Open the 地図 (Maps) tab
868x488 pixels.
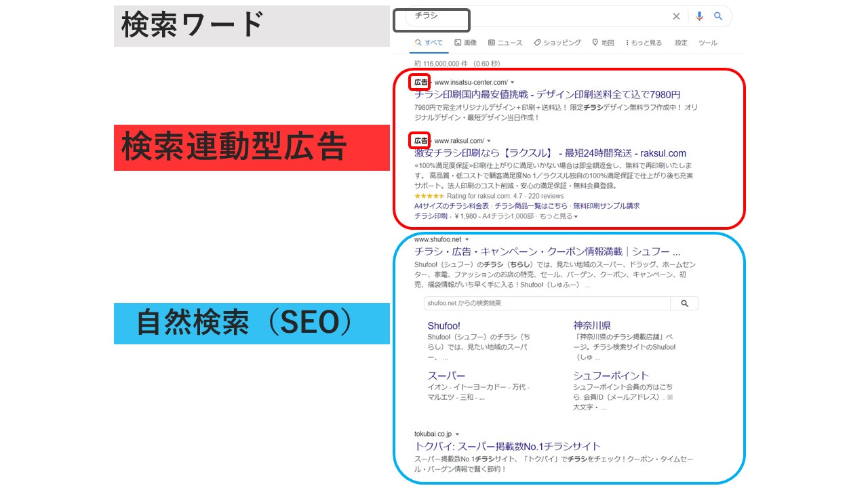(603, 43)
